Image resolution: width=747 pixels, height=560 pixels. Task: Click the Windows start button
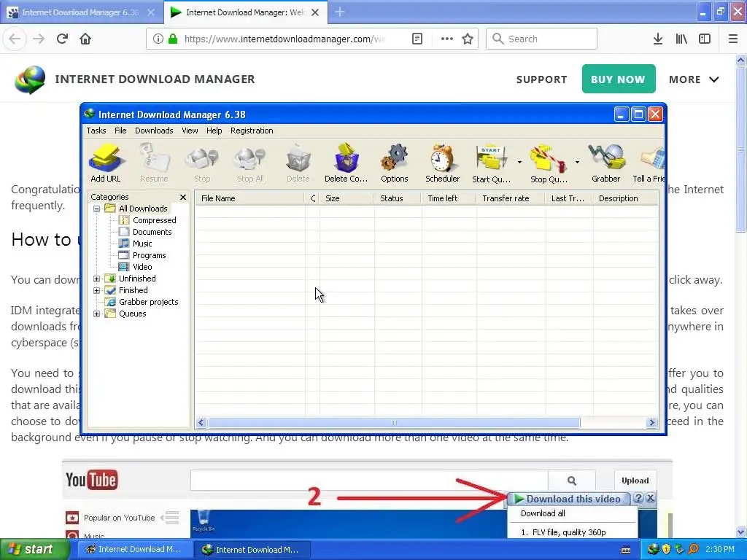click(x=34, y=550)
